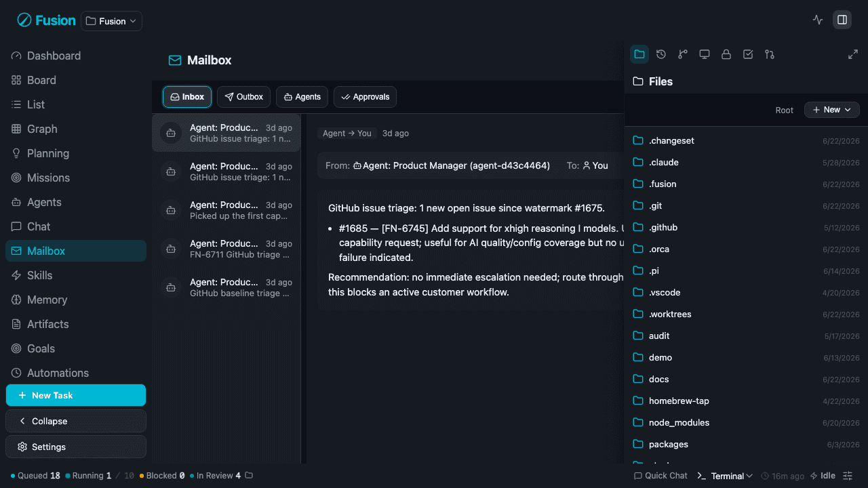Select the Files folder icon tab
Screen dimensions: 868x488
639,54
